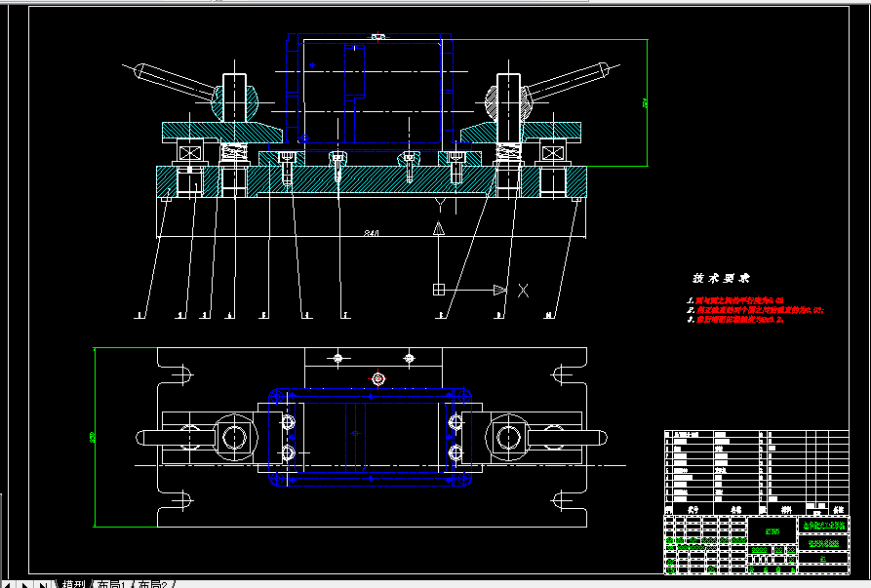Select the first red technical requirement line
The width and height of the screenshot is (871, 588).
pyautogui.click(x=735, y=300)
